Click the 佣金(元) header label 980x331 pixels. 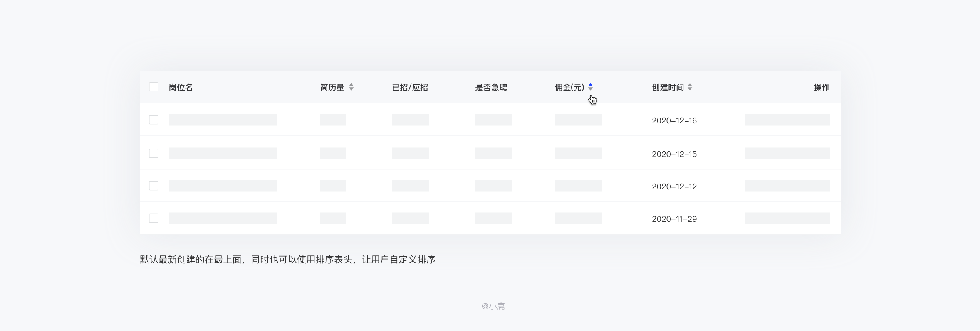[x=569, y=88]
